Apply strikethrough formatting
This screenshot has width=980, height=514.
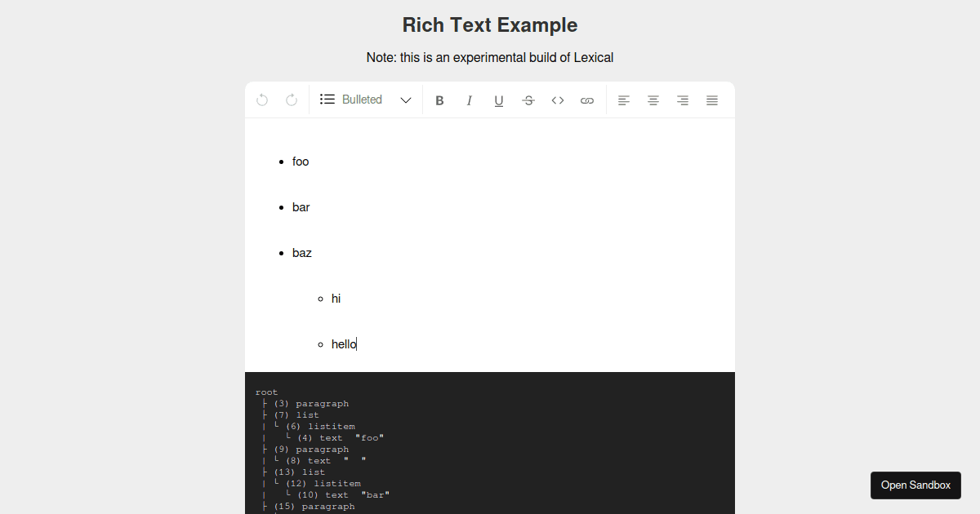(x=528, y=100)
